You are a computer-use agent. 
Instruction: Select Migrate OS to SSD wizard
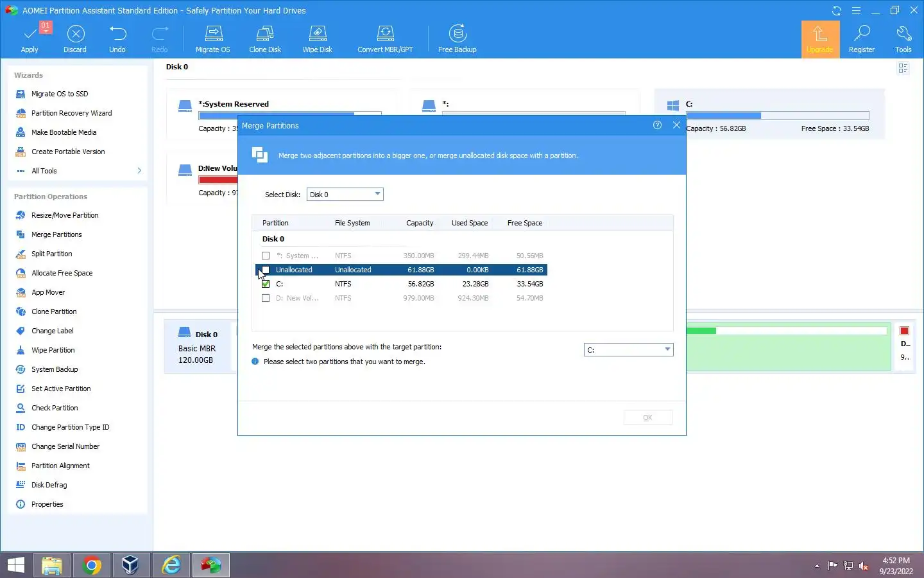60,94
